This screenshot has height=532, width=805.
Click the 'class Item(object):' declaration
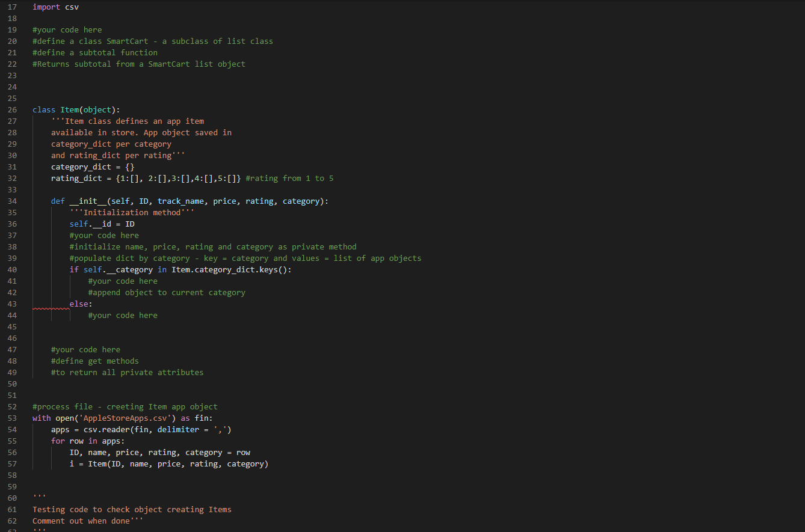tap(76, 110)
